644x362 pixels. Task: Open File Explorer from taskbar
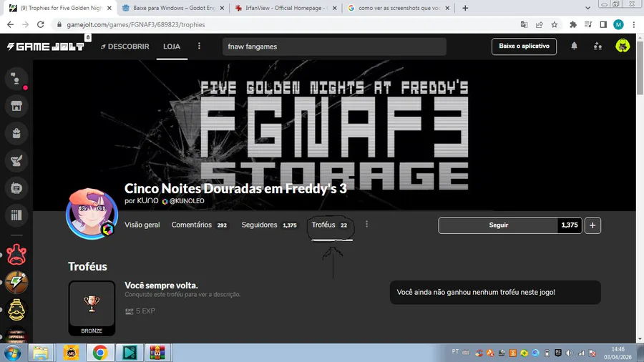[41, 353]
